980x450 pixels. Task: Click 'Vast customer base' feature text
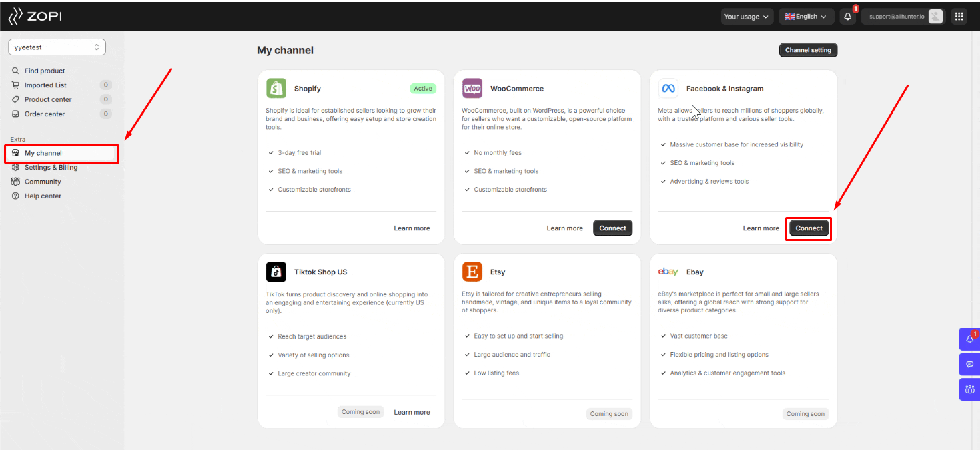[x=699, y=336]
